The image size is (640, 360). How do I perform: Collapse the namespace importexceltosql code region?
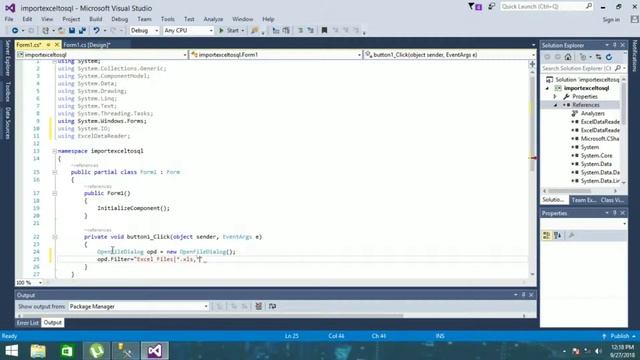point(54,151)
